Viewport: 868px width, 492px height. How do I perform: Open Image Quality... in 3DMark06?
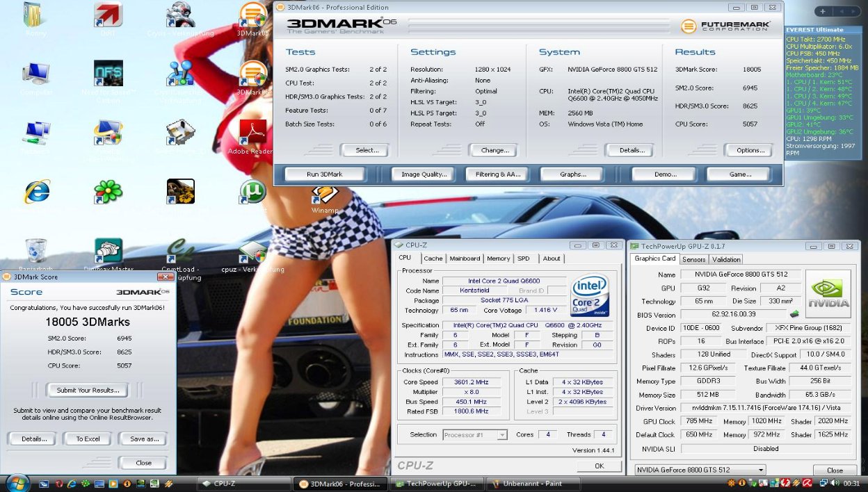pyautogui.click(x=424, y=174)
